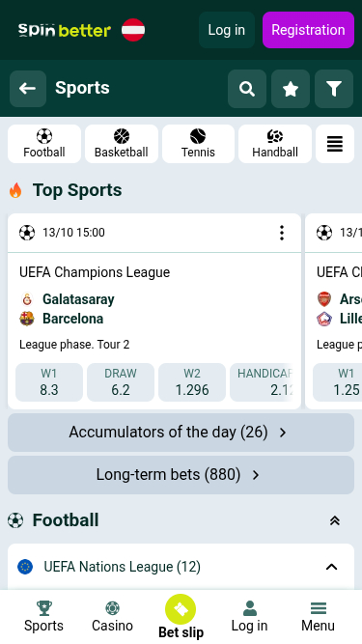Click the purple Registration button
Screen dimensions: 362x644
pyautogui.click(x=308, y=30)
